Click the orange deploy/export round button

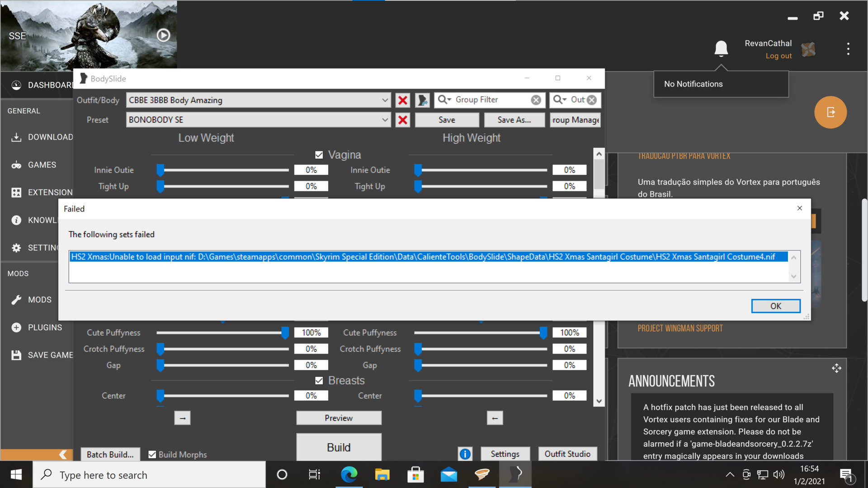(x=830, y=112)
